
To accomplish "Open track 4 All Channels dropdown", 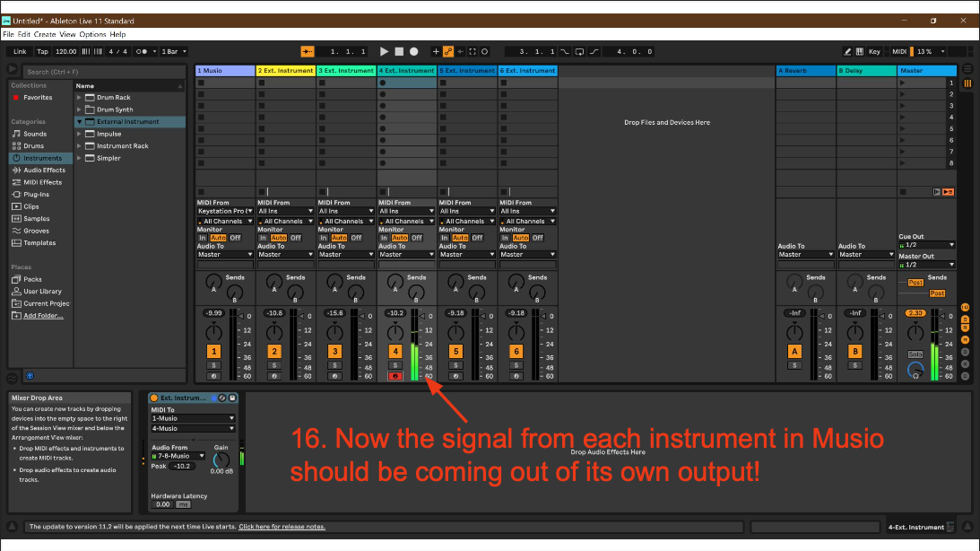I will (407, 222).
